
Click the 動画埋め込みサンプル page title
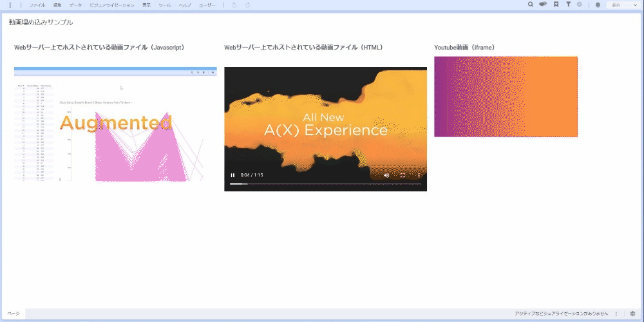tap(41, 22)
